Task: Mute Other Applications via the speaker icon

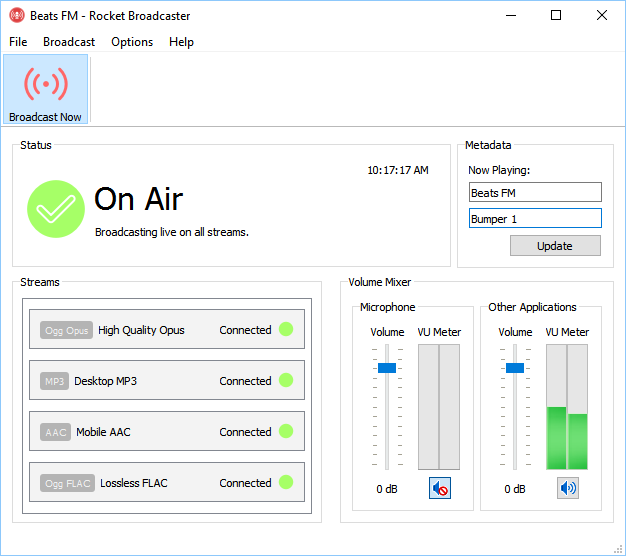Action: coord(568,488)
